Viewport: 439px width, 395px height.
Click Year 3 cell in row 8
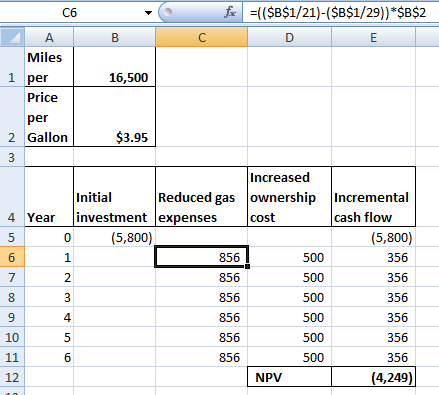[x=49, y=297]
